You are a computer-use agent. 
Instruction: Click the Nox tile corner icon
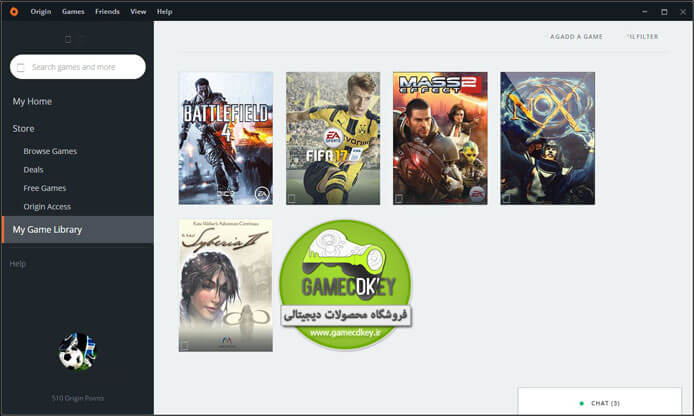506,198
